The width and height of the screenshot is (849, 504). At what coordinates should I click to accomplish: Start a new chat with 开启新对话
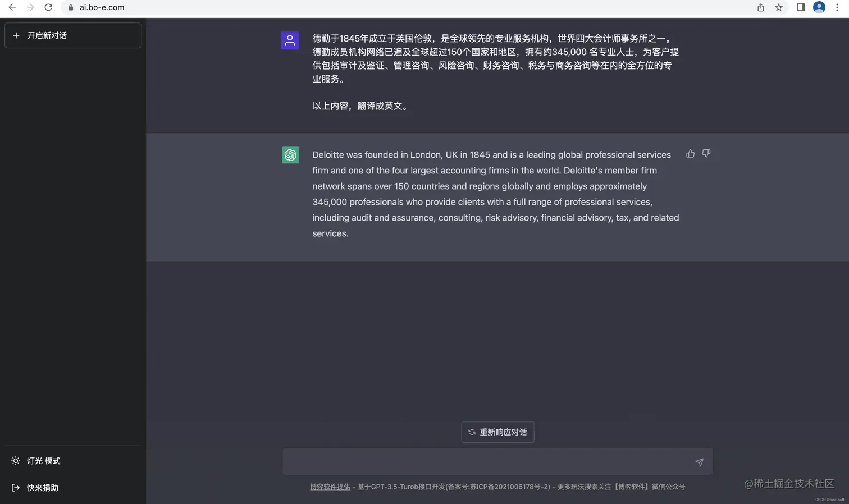(x=73, y=35)
